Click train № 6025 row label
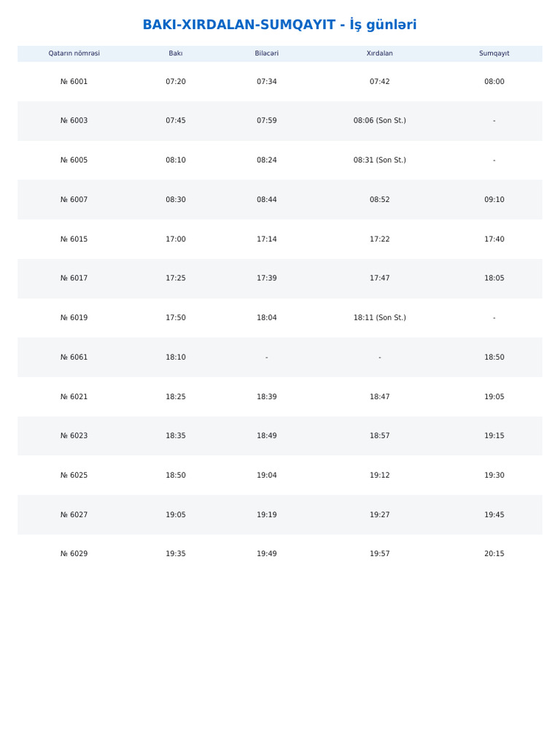Screen dimensions: 560x747 click(x=74, y=476)
